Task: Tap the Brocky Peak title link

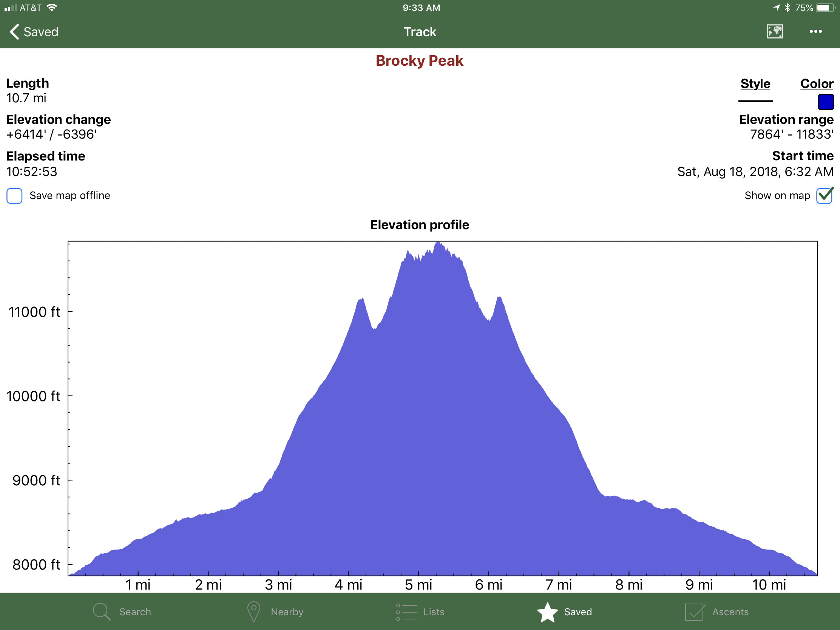Action: [419, 61]
